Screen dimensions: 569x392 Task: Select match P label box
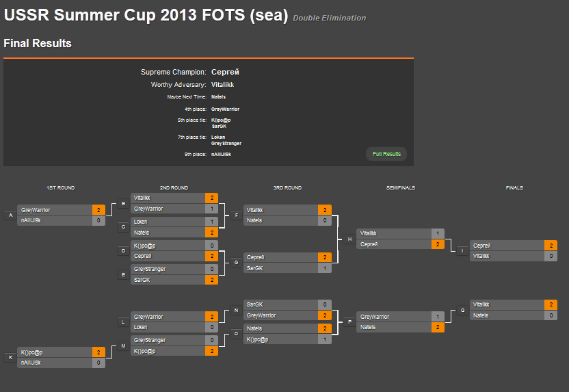click(x=349, y=322)
